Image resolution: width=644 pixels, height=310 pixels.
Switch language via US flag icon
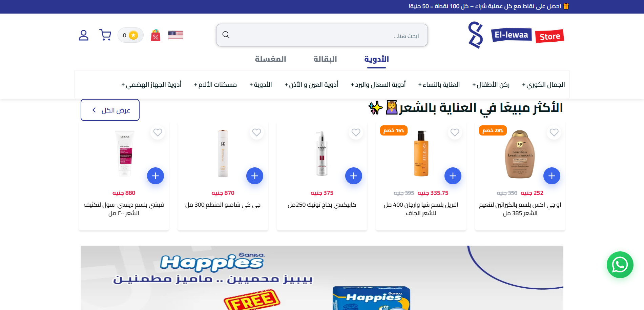click(x=175, y=35)
